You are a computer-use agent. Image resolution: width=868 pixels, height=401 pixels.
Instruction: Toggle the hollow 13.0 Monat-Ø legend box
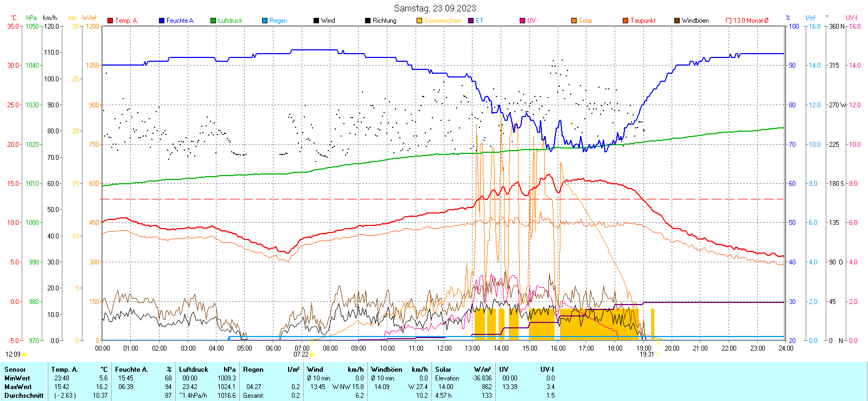729,21
